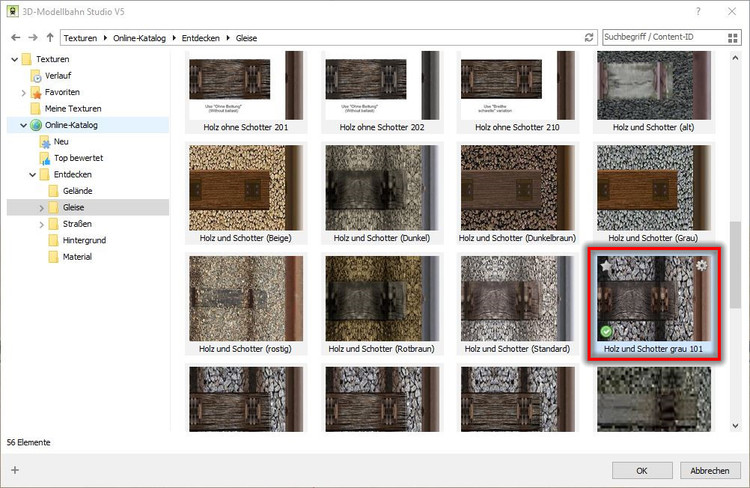Screen dimensions: 750x488
Task: Click green checkmark on the selected texture
Action: [x=606, y=331]
